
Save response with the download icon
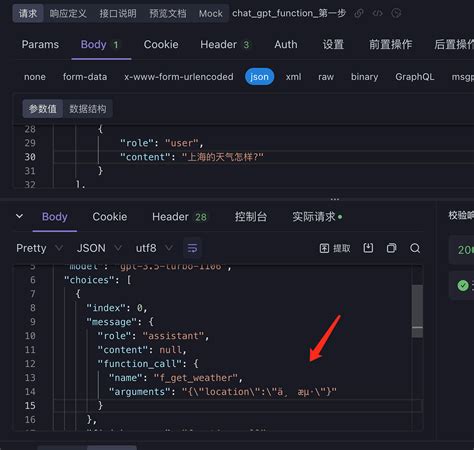[368, 248]
